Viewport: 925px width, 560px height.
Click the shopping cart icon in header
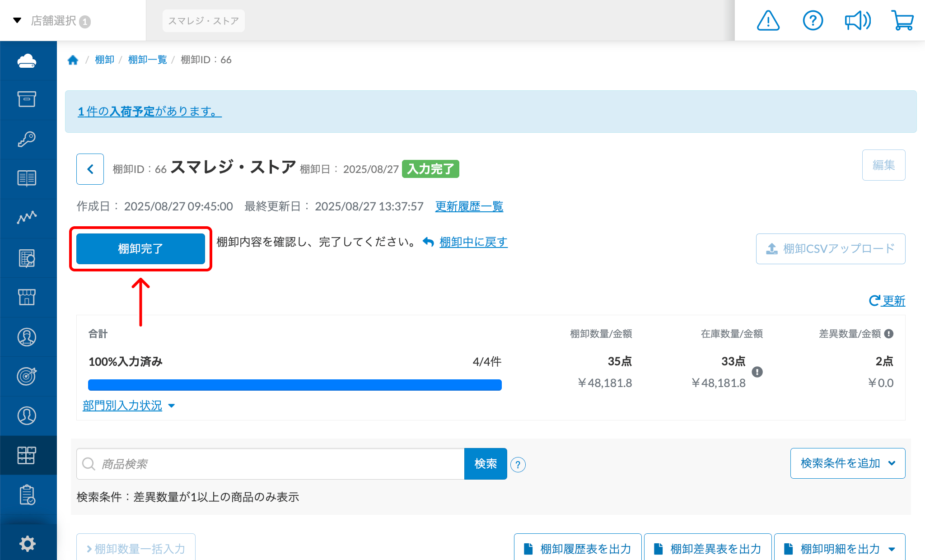tap(902, 20)
